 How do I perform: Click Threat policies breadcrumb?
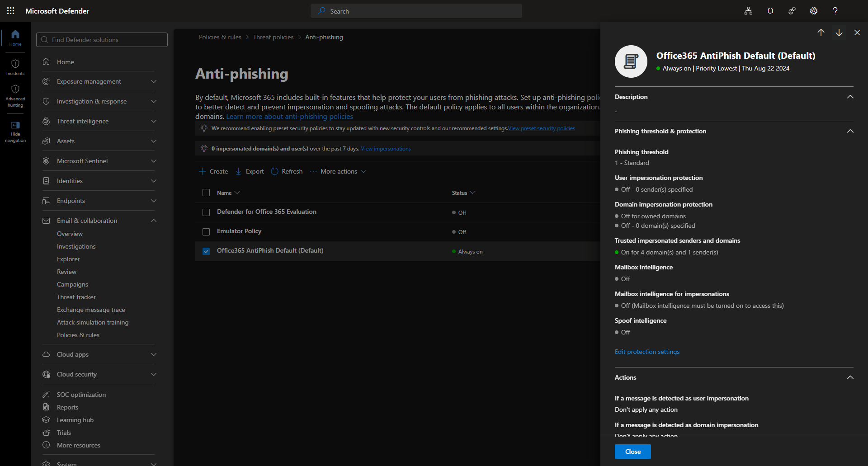273,37
